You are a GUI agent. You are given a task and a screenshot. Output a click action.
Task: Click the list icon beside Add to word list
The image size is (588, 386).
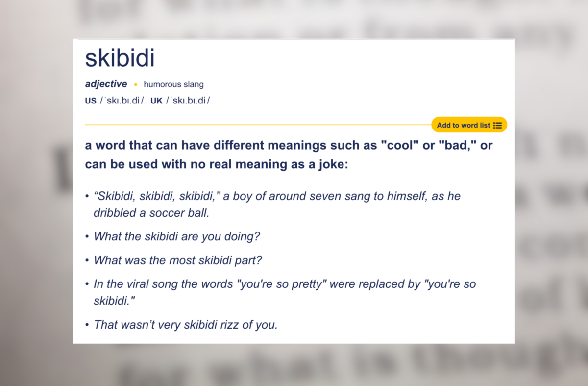[x=497, y=125]
